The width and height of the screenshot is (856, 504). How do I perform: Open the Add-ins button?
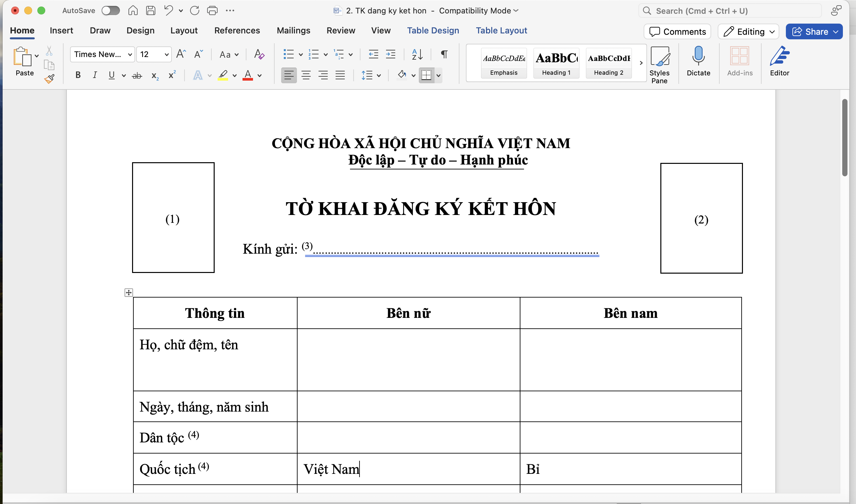coord(739,61)
